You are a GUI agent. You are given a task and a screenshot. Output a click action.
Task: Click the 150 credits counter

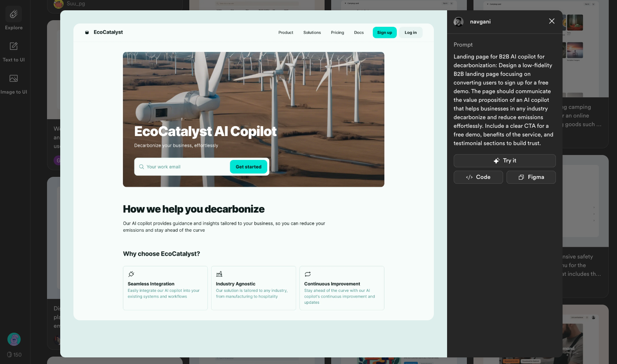pos(14,355)
